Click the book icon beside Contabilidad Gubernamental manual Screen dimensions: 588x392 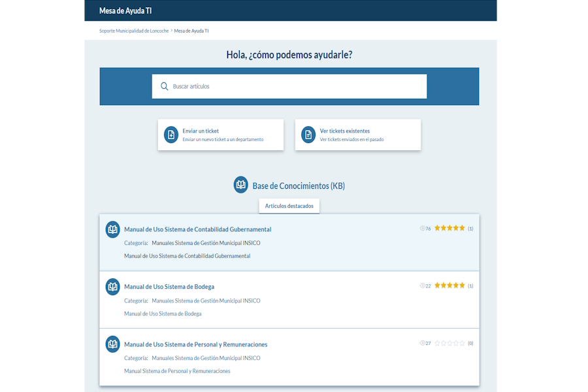tap(112, 229)
